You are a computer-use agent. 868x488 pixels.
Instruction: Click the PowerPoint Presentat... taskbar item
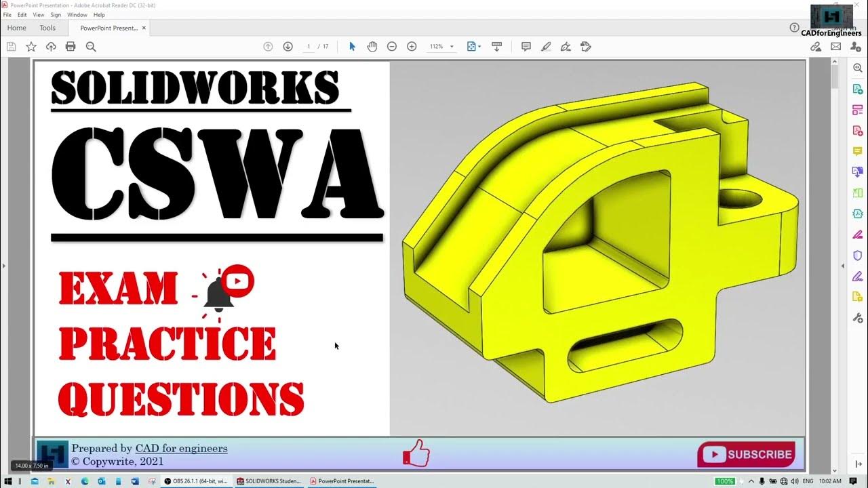pyautogui.click(x=342, y=481)
